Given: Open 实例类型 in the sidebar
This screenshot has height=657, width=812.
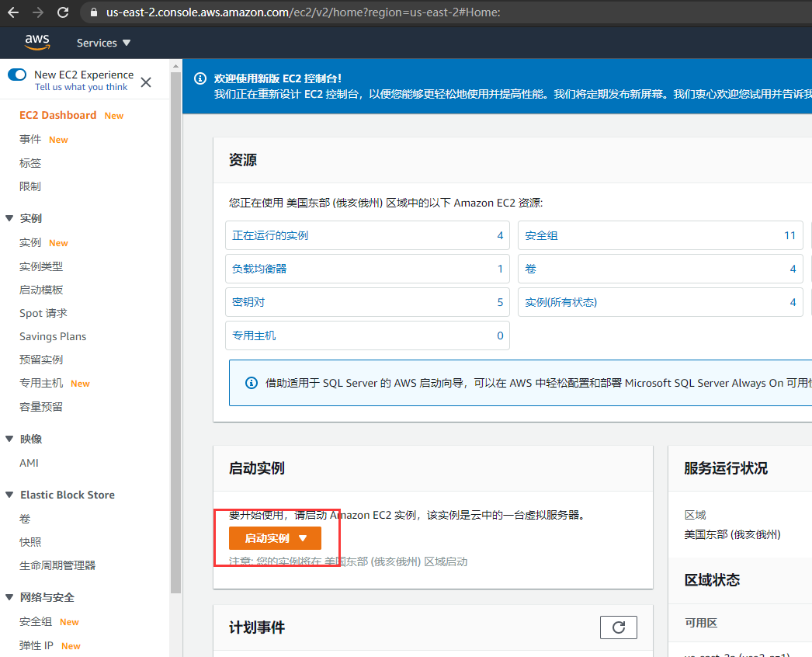Looking at the screenshot, I should click(41, 266).
